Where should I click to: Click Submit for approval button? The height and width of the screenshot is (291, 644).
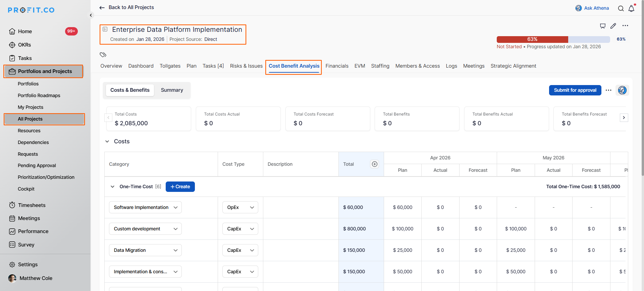pyautogui.click(x=575, y=90)
